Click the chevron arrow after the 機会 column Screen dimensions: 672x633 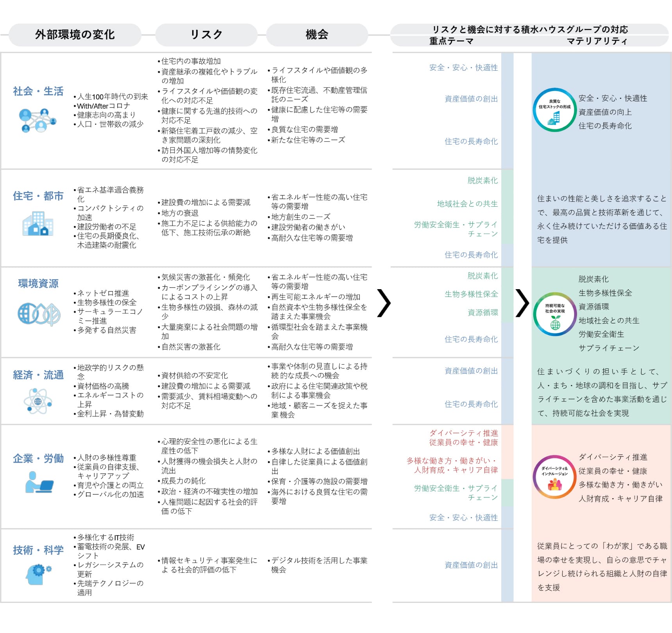[x=384, y=303]
